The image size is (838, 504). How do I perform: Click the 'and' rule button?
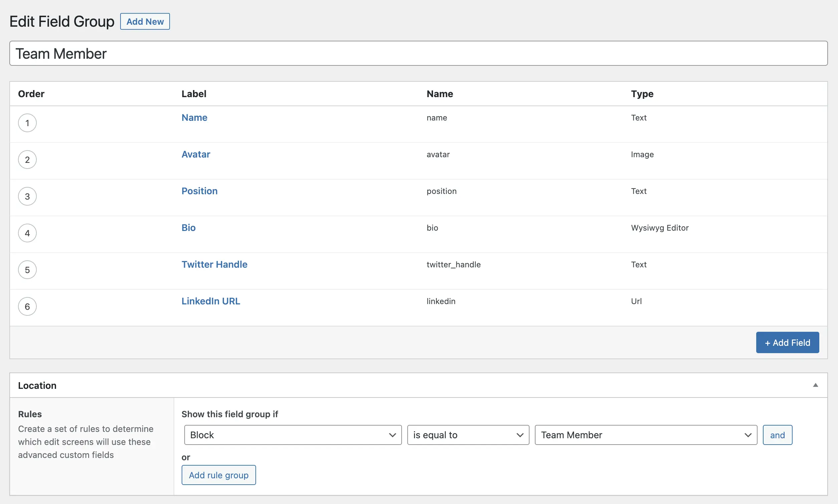pyautogui.click(x=777, y=435)
